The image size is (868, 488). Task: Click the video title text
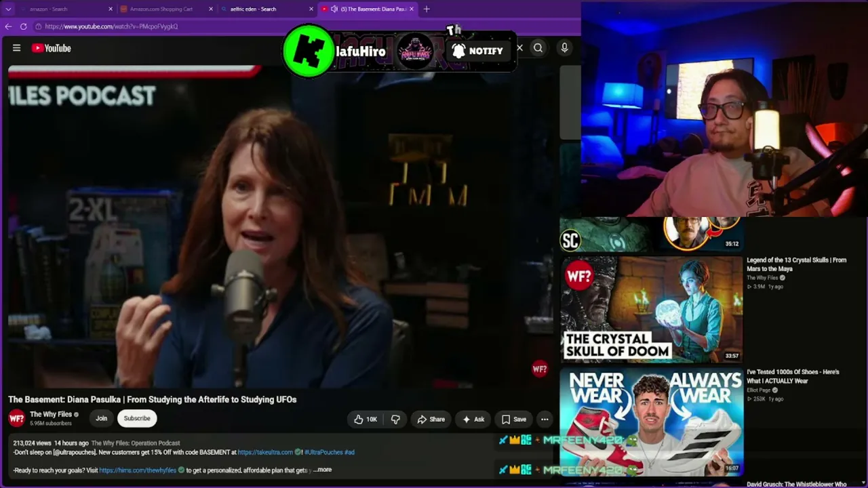coord(153,400)
